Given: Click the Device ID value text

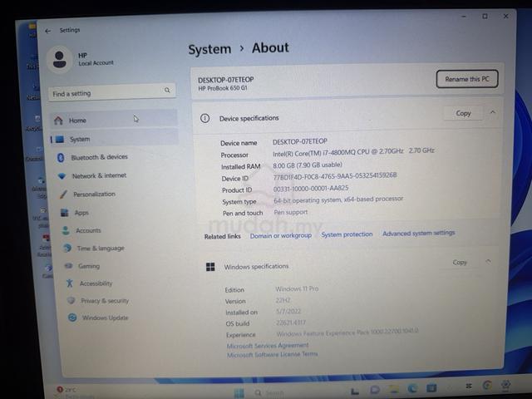Looking at the screenshot, I should 335,175.
